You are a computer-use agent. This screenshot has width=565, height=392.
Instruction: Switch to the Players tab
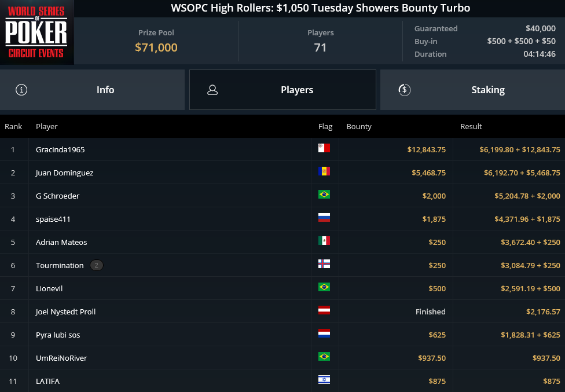(x=282, y=90)
